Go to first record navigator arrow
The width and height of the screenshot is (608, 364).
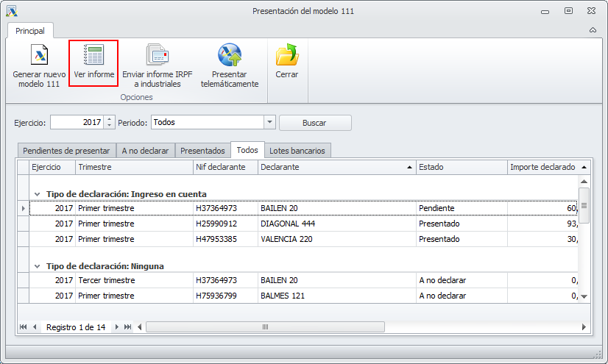(24, 326)
